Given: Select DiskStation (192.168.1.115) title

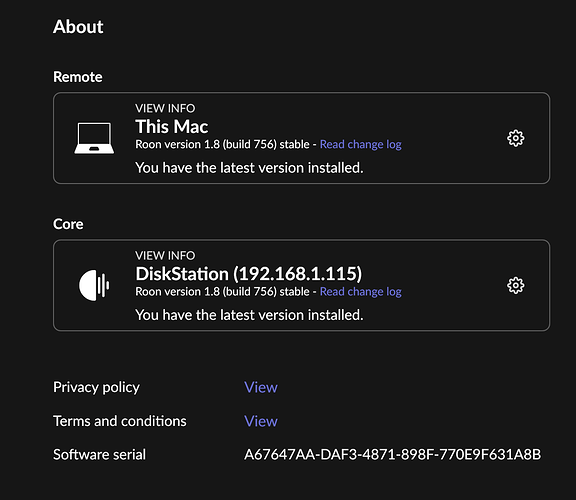Looking at the screenshot, I should pyautogui.click(x=249, y=274).
